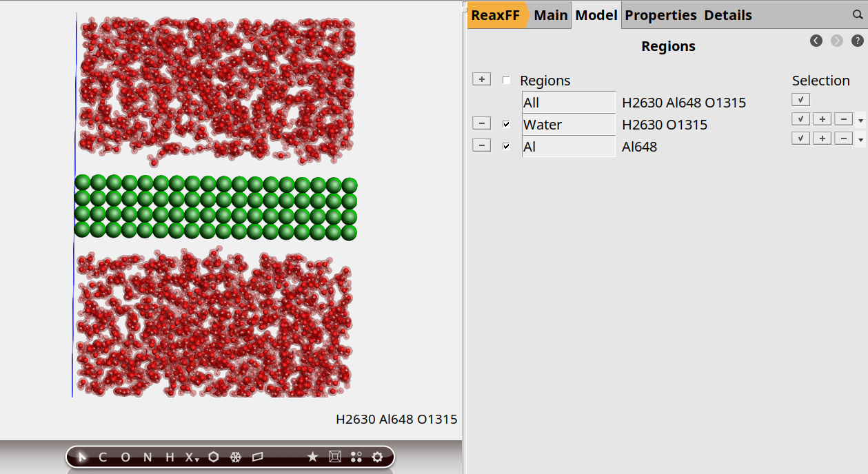The width and height of the screenshot is (868, 474).
Task: Uncheck the Al region checkbox
Action: point(507,147)
